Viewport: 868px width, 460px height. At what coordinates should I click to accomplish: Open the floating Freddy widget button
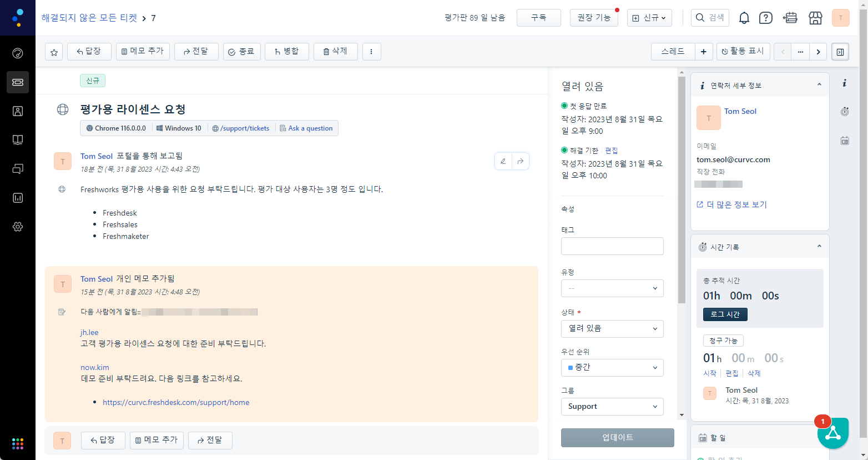[833, 433]
